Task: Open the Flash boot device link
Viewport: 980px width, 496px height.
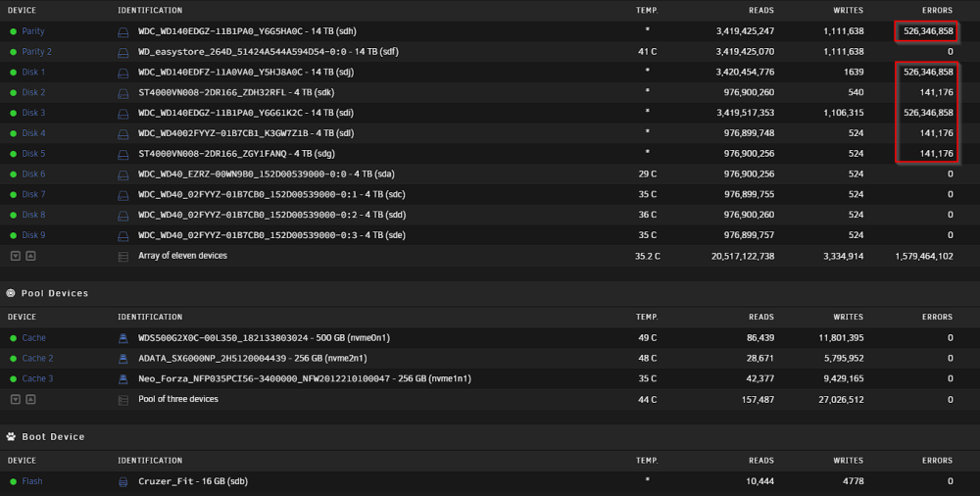Action: click(x=32, y=481)
